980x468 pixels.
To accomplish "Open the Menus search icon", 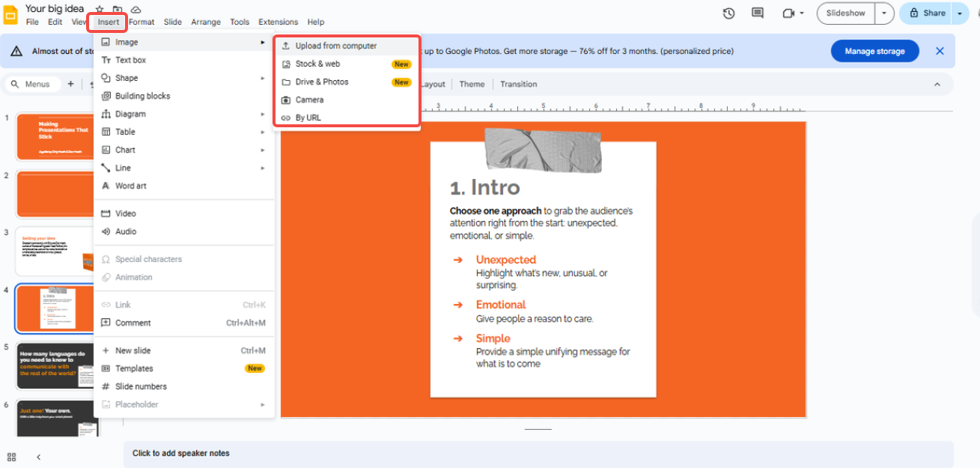I will tap(16, 84).
